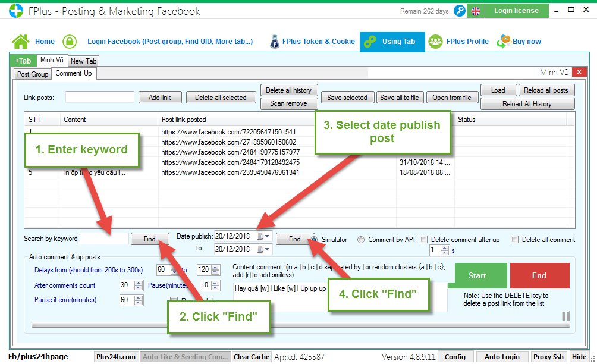Click Reload All History
Screen dimensions: 597x364
pos(527,104)
